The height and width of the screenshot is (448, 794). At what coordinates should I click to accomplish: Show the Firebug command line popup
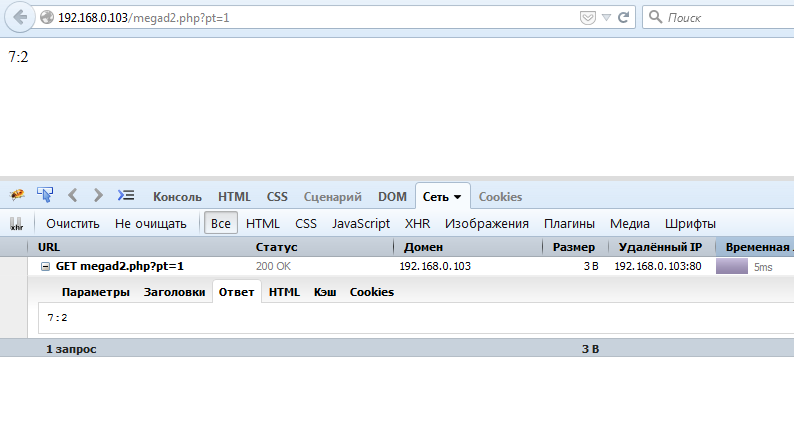pos(126,196)
